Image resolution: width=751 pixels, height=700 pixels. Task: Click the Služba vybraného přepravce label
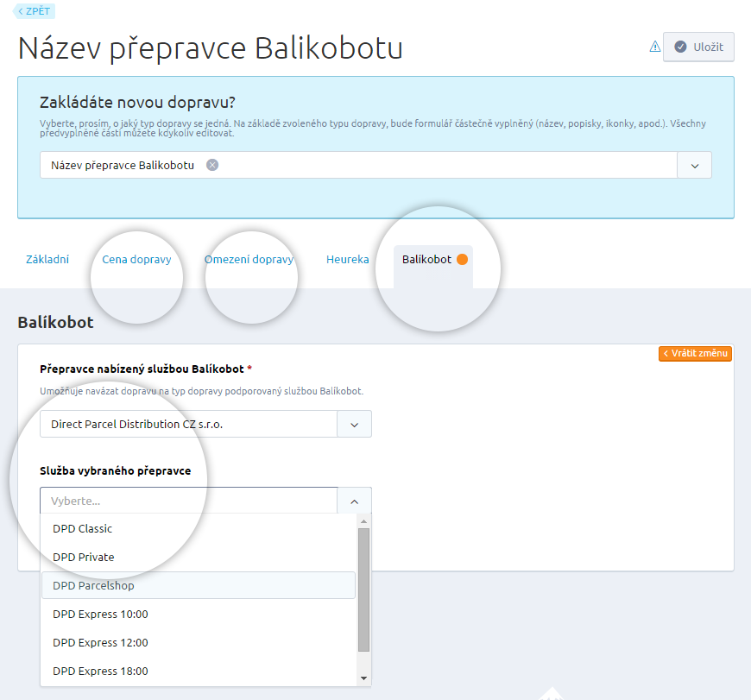click(x=116, y=471)
